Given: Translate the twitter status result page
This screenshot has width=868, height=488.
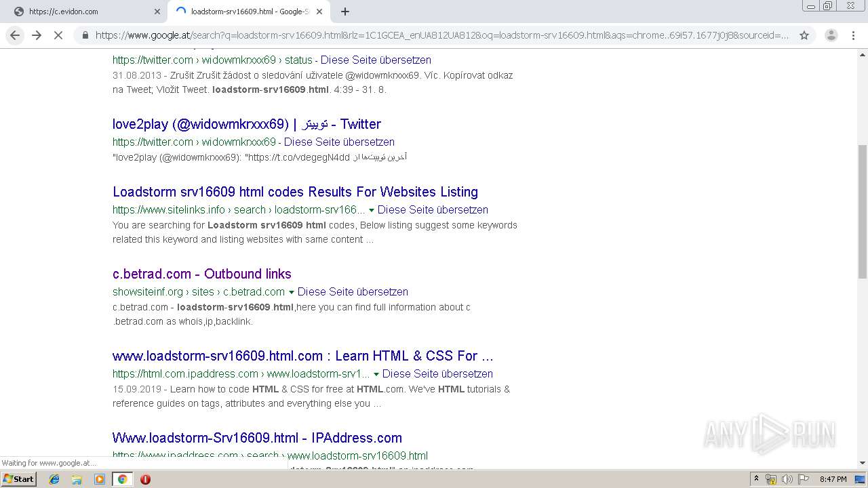Looking at the screenshot, I should pyautogui.click(x=376, y=60).
